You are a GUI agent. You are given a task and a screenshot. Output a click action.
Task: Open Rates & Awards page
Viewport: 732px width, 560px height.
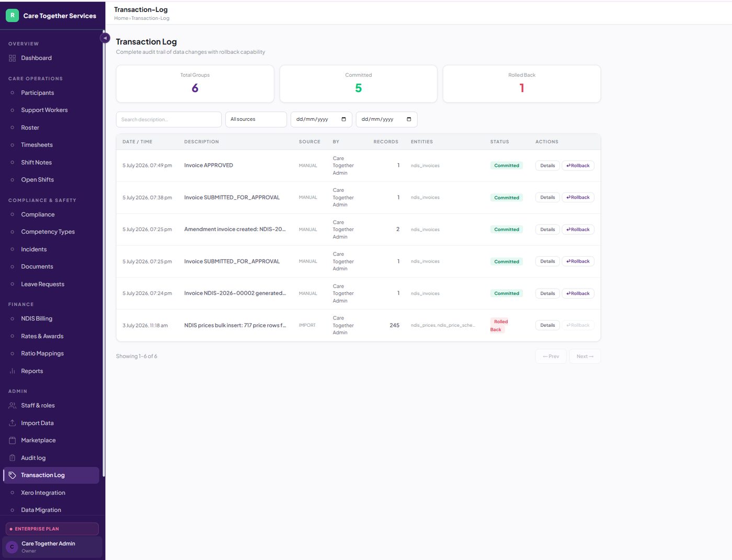51,336
